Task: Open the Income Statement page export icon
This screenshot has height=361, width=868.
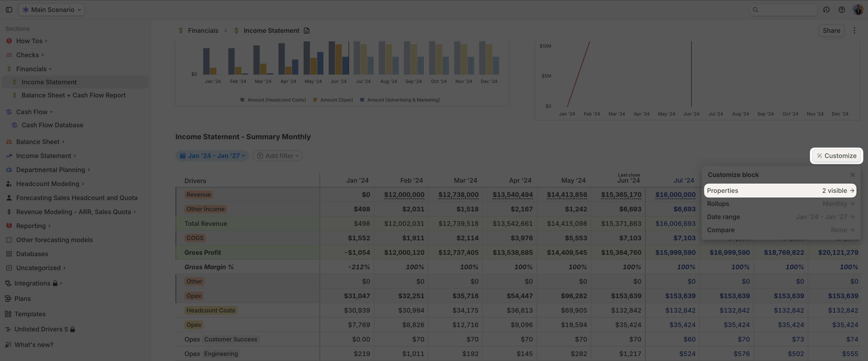Action: tap(306, 30)
